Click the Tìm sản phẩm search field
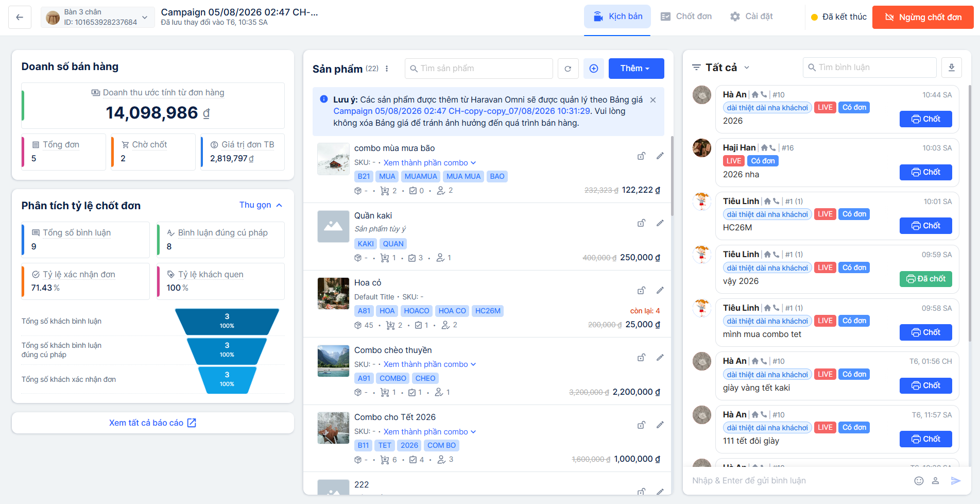The height and width of the screenshot is (504, 980). [x=478, y=69]
